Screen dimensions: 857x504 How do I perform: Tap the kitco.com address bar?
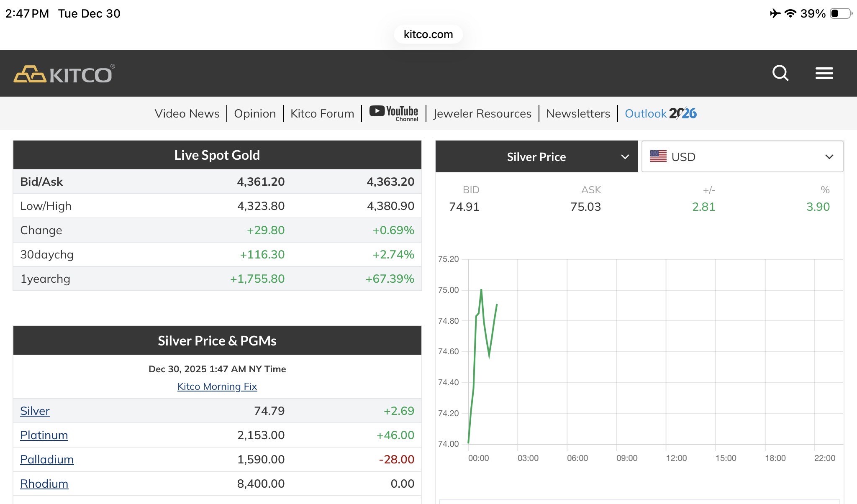point(428,34)
